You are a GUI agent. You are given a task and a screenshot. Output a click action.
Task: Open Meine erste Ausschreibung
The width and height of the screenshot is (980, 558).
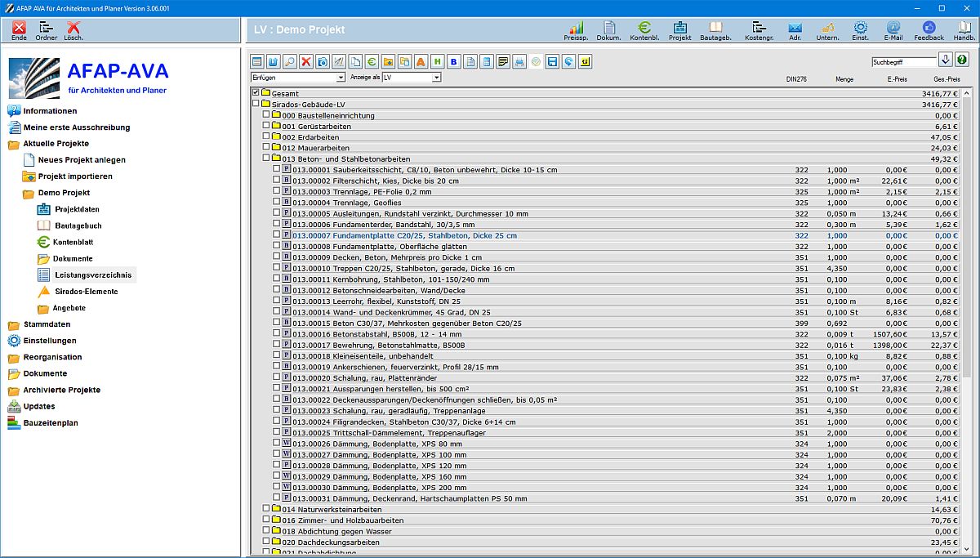69,127
